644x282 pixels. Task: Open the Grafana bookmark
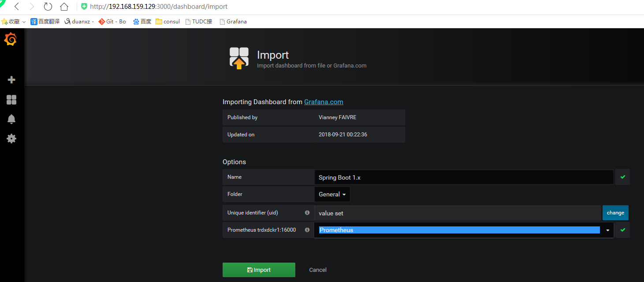click(x=233, y=21)
